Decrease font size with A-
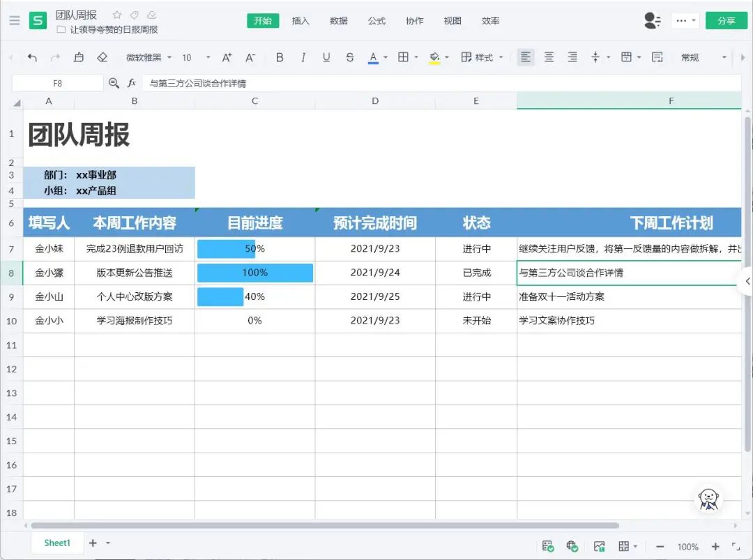 pos(250,58)
